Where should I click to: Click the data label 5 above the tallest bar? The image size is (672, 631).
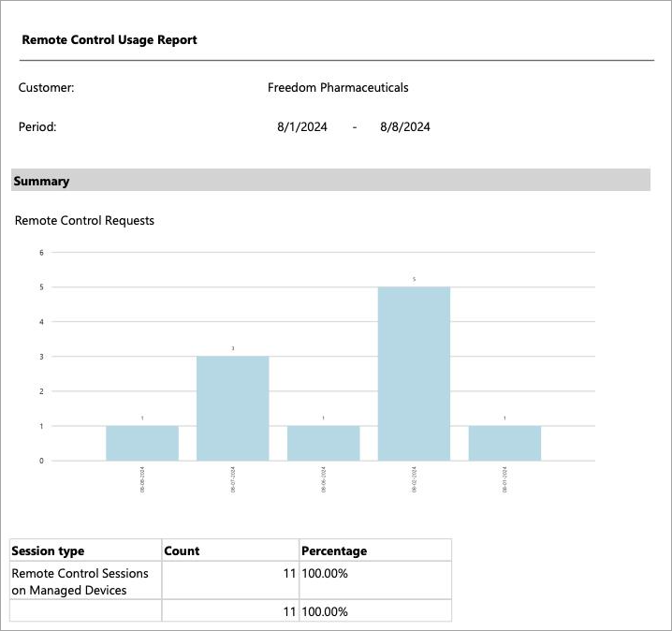click(414, 279)
